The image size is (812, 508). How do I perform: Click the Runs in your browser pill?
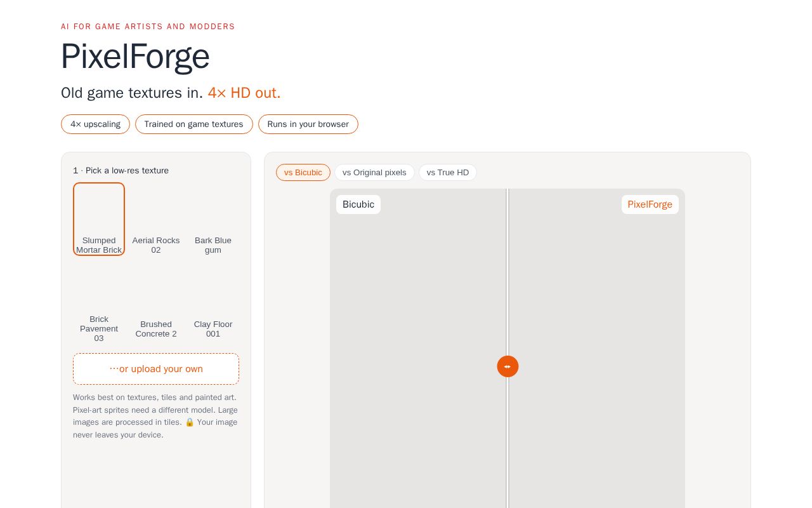pyautogui.click(x=308, y=124)
